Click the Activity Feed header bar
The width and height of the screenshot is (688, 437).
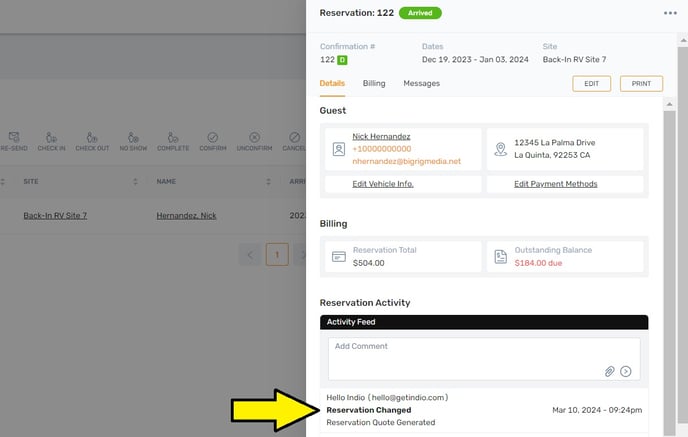484,322
